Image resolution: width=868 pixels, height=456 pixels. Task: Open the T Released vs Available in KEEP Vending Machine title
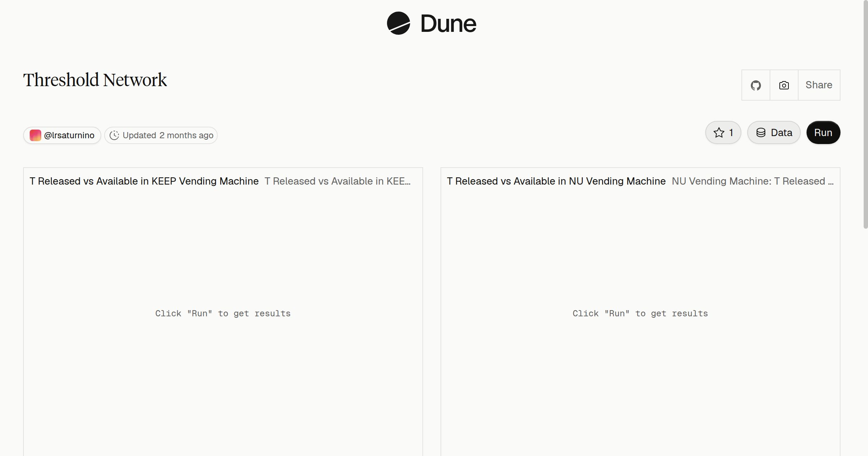coord(144,181)
